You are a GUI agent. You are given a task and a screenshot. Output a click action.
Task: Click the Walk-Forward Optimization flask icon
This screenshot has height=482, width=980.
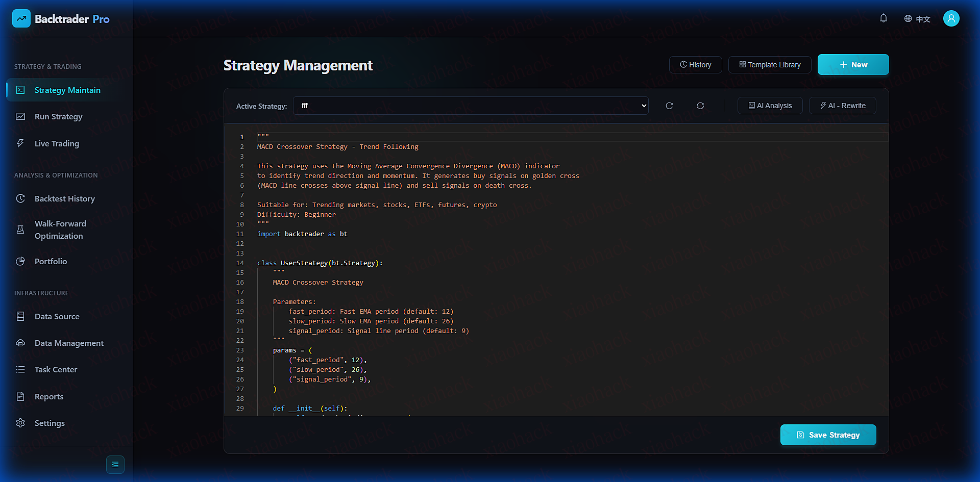20,230
